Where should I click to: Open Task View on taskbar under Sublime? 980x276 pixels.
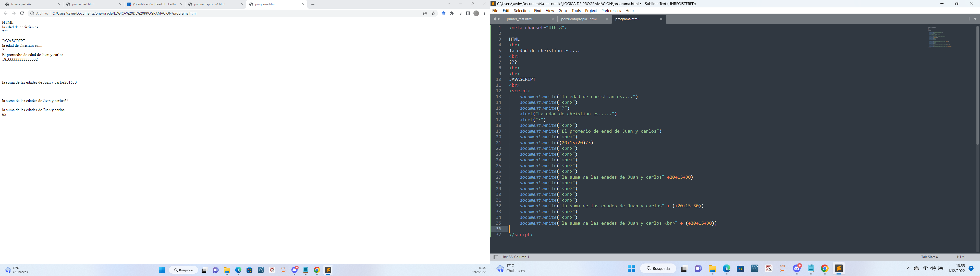pyautogui.click(x=684, y=269)
